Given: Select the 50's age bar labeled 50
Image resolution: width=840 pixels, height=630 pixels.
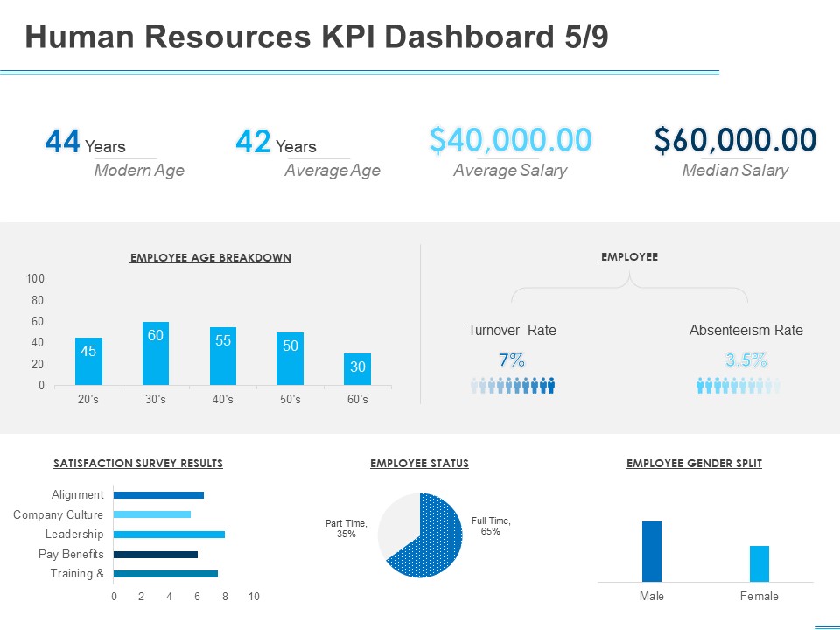Looking at the screenshot, I should click(x=290, y=359).
